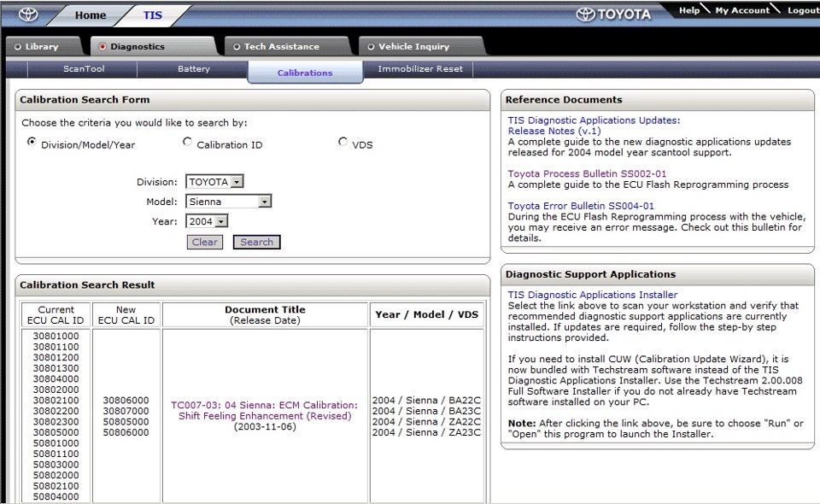Open the Home tab
The height and width of the screenshot is (504, 820).
click(x=91, y=15)
